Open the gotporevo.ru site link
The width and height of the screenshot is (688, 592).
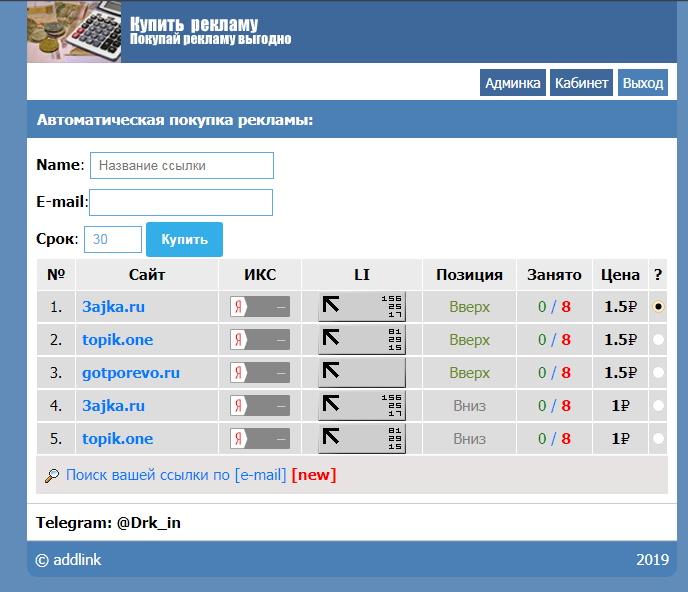pyautogui.click(x=131, y=373)
